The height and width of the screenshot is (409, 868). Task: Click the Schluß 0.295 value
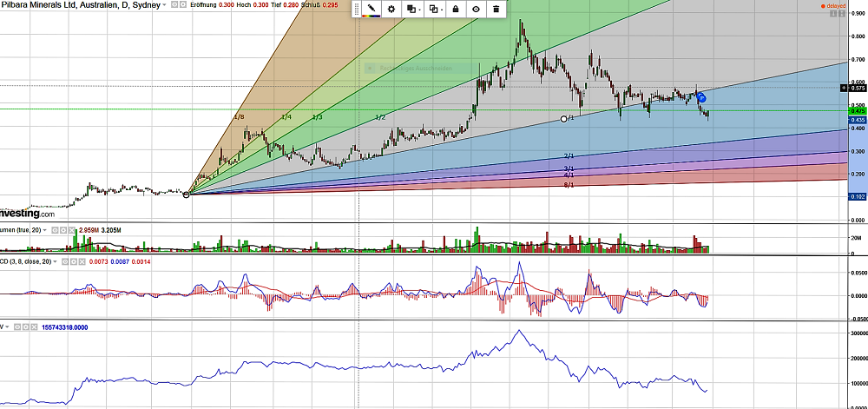pyautogui.click(x=331, y=5)
